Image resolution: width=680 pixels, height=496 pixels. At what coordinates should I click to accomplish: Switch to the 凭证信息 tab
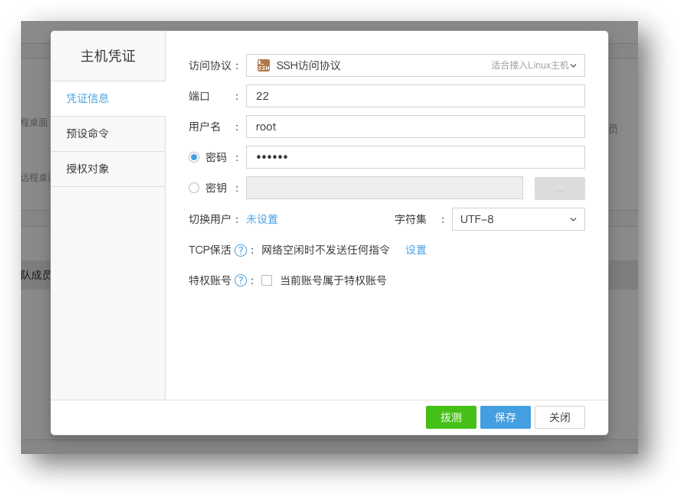click(x=108, y=98)
